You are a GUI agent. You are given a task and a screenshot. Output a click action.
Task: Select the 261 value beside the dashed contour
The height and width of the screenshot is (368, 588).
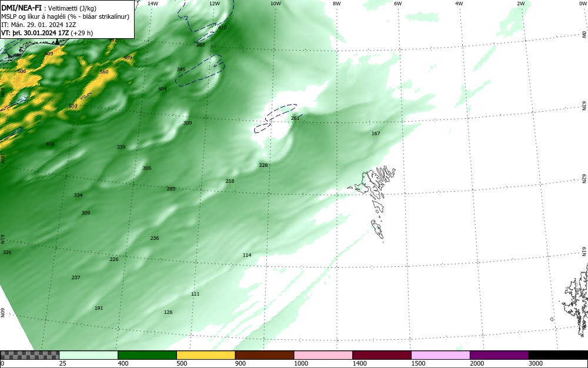coord(295,118)
